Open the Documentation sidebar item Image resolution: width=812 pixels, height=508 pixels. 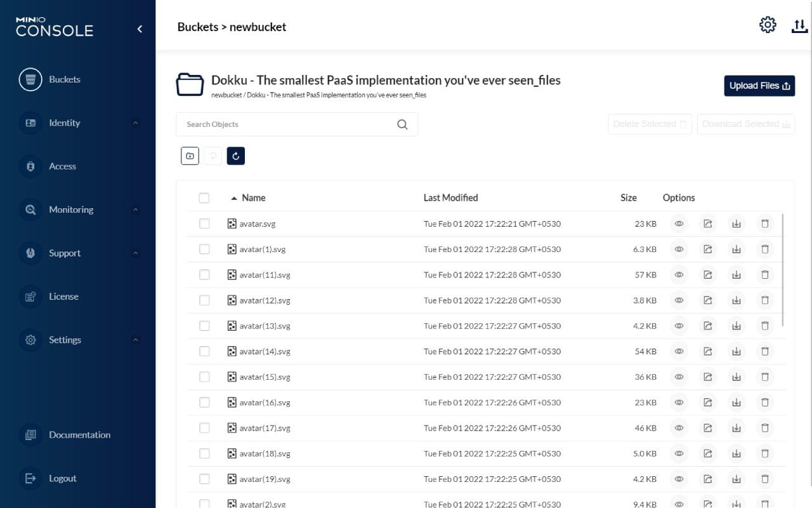pos(79,434)
